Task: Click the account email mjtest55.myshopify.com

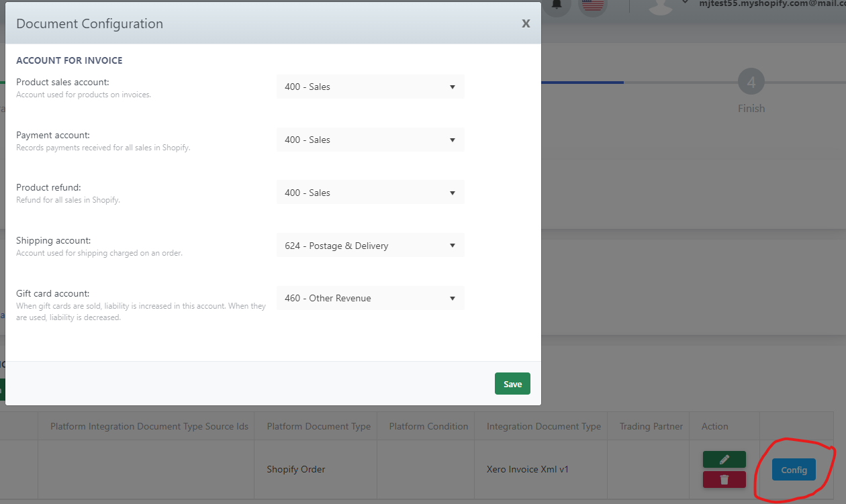Action: [x=772, y=3]
